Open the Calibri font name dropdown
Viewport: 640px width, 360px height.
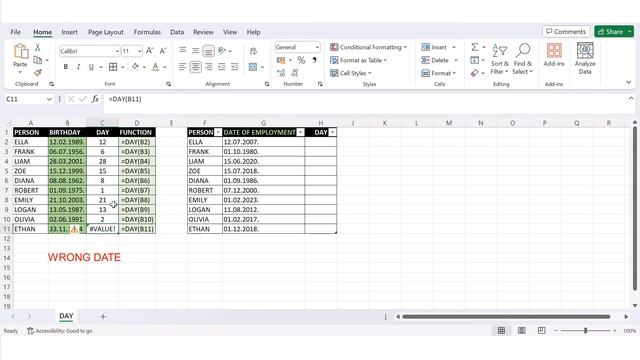[117, 51]
